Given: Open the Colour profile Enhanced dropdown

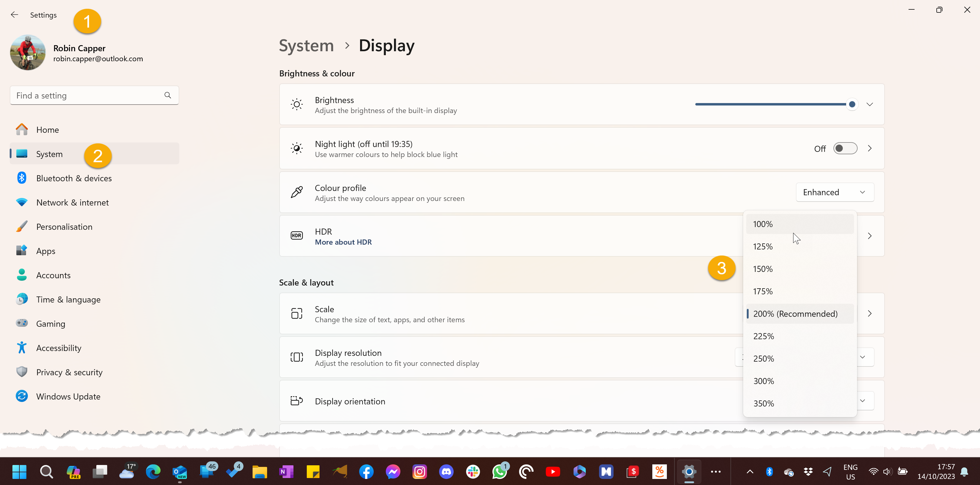Looking at the screenshot, I should pos(834,192).
